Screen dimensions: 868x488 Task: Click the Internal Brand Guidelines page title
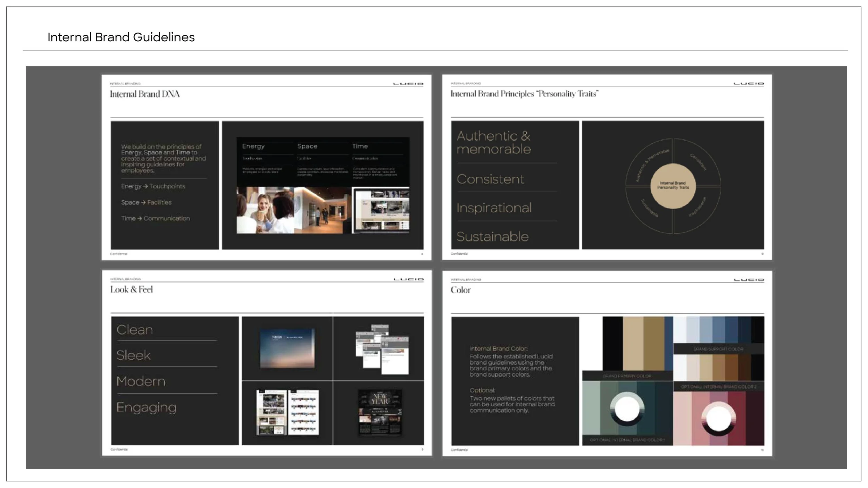pos(121,37)
